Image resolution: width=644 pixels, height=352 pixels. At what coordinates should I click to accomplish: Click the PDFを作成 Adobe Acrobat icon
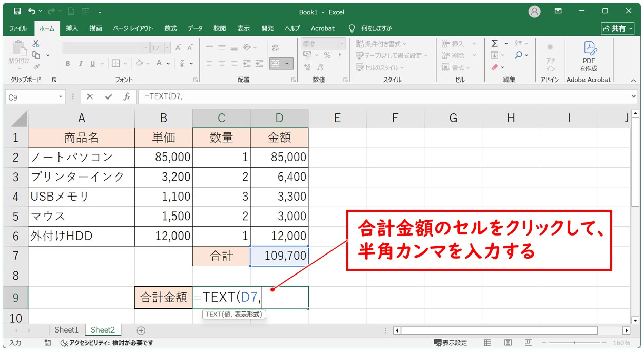coord(589,56)
